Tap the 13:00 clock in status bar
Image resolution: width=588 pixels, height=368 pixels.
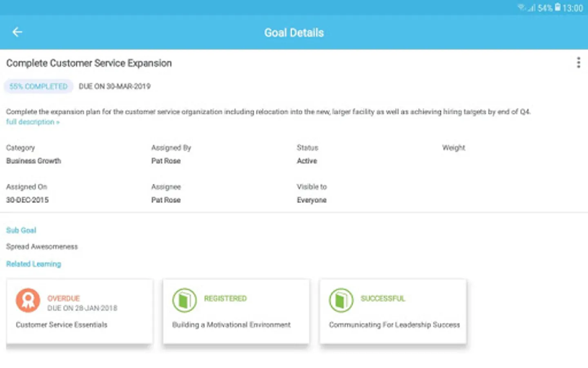coord(572,8)
